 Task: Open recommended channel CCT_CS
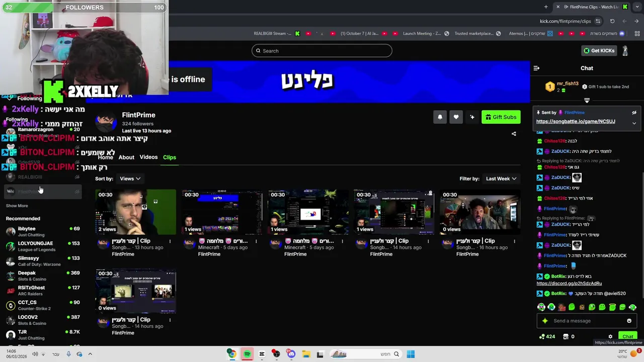tap(43, 305)
